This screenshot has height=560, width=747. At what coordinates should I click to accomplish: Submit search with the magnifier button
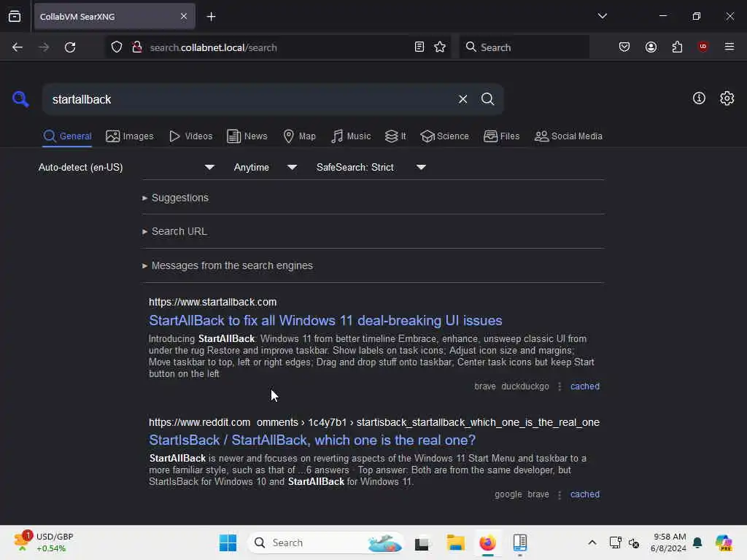488,99
